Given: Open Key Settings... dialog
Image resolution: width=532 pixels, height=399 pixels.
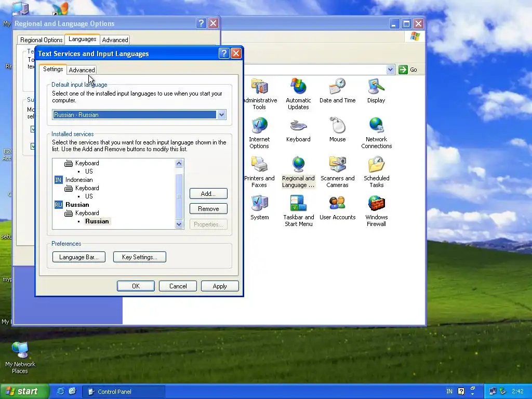Looking at the screenshot, I should (139, 257).
